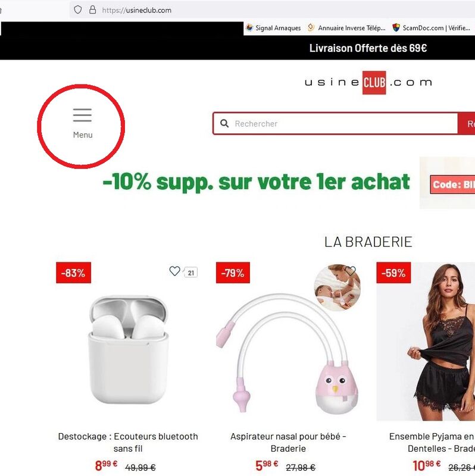Click the padlock site security icon
This screenshot has height=476, width=475.
point(93,10)
